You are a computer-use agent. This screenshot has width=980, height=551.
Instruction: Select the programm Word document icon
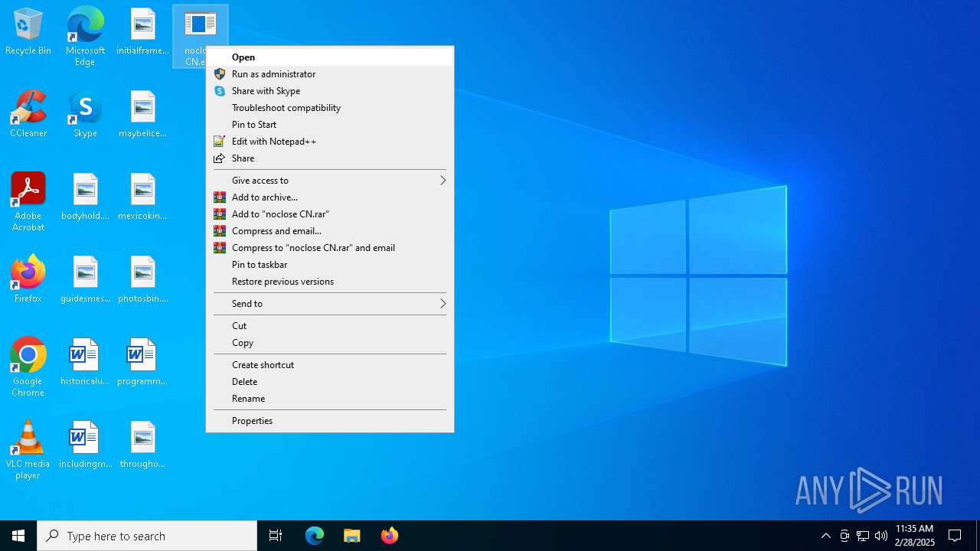pyautogui.click(x=142, y=363)
